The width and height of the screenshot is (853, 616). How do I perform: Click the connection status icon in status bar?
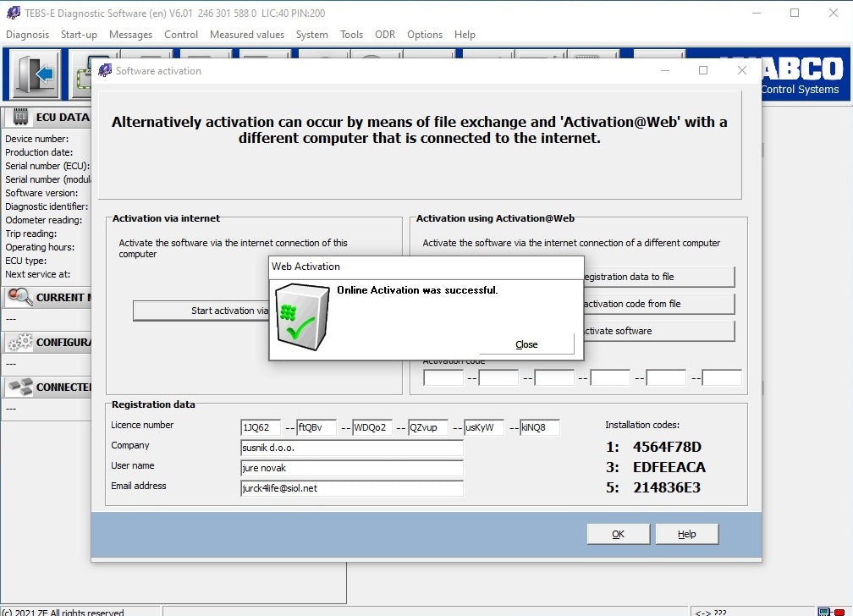833,612
